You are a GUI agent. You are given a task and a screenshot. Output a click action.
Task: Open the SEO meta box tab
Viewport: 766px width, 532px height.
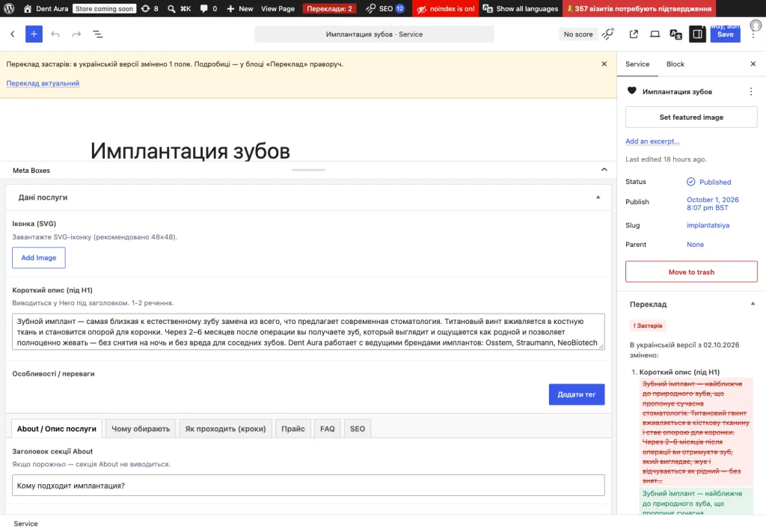(358, 429)
